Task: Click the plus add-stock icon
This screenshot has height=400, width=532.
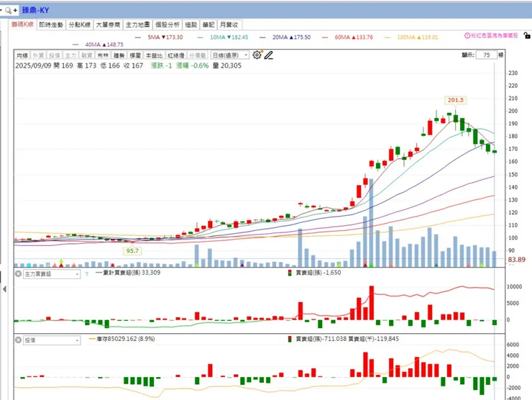Action: pos(15,11)
